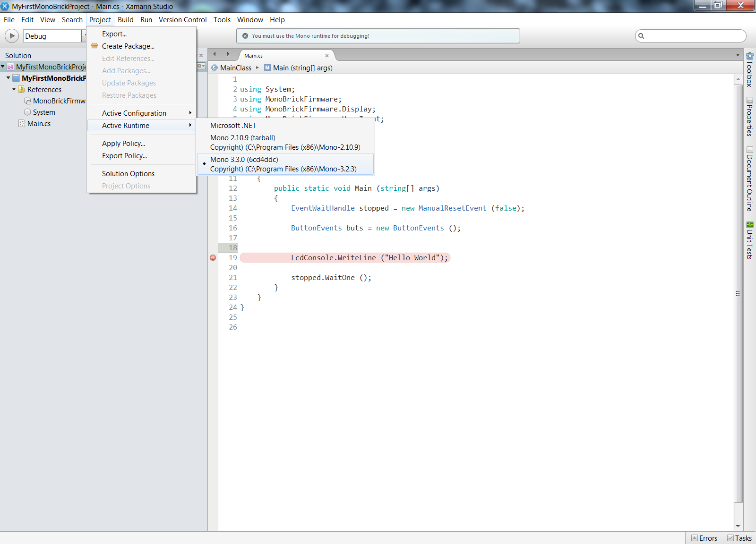The width and height of the screenshot is (756, 544).
Task: Close the Project menu in the menu bar
Action: coord(100,20)
